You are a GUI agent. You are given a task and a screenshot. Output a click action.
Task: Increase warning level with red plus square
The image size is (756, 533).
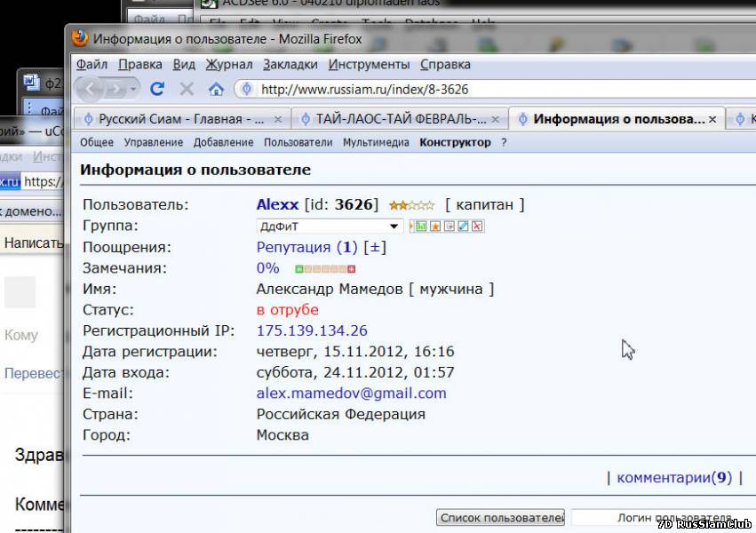[x=352, y=269]
